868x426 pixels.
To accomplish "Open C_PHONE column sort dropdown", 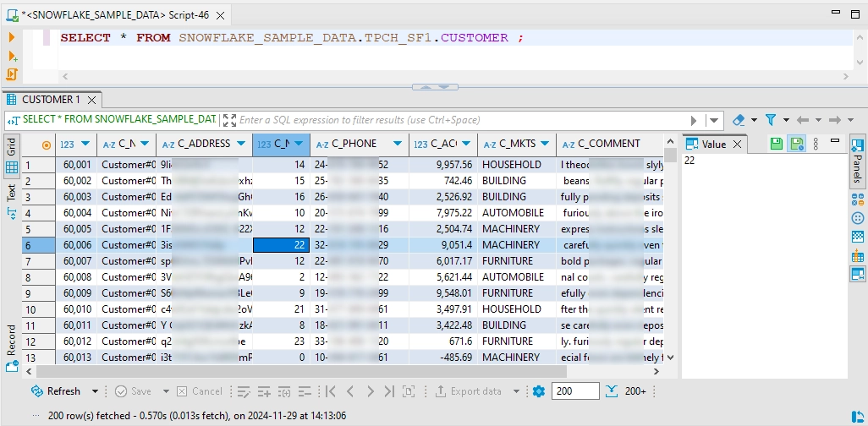I will [398, 144].
